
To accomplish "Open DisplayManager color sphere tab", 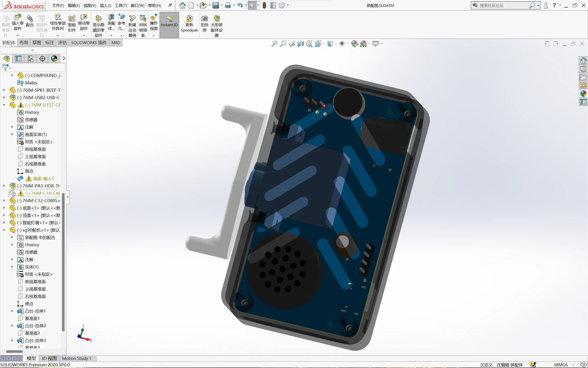I will coord(54,59).
